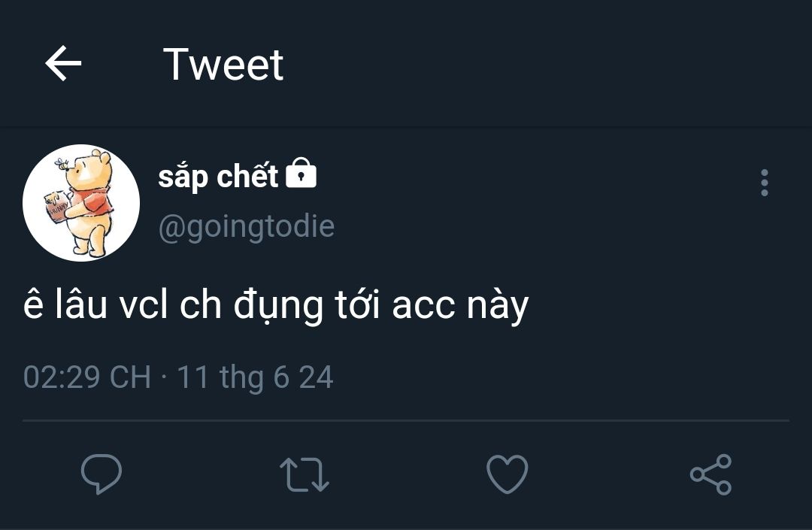Open the @goingtodie handle
812x530 pixels.
point(246,226)
